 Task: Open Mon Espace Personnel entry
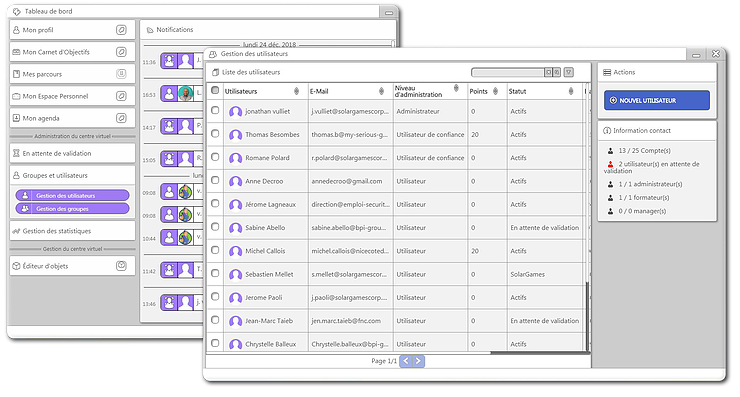(x=72, y=96)
